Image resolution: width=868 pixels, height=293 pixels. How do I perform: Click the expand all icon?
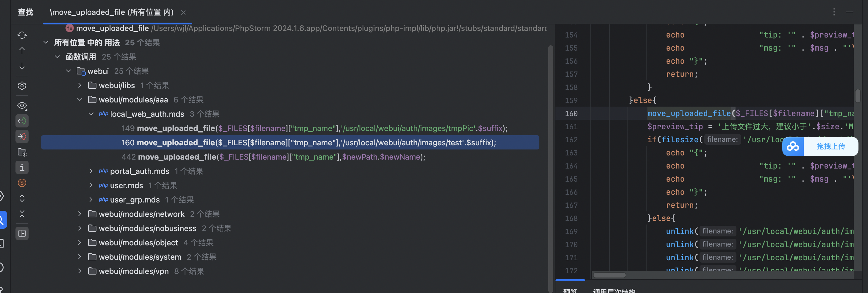pos(22,199)
